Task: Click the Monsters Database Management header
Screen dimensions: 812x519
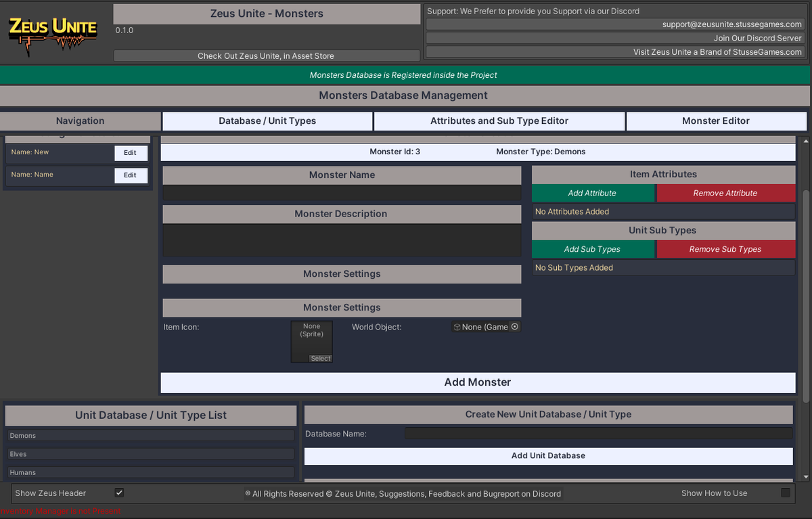Action: pyautogui.click(x=403, y=96)
